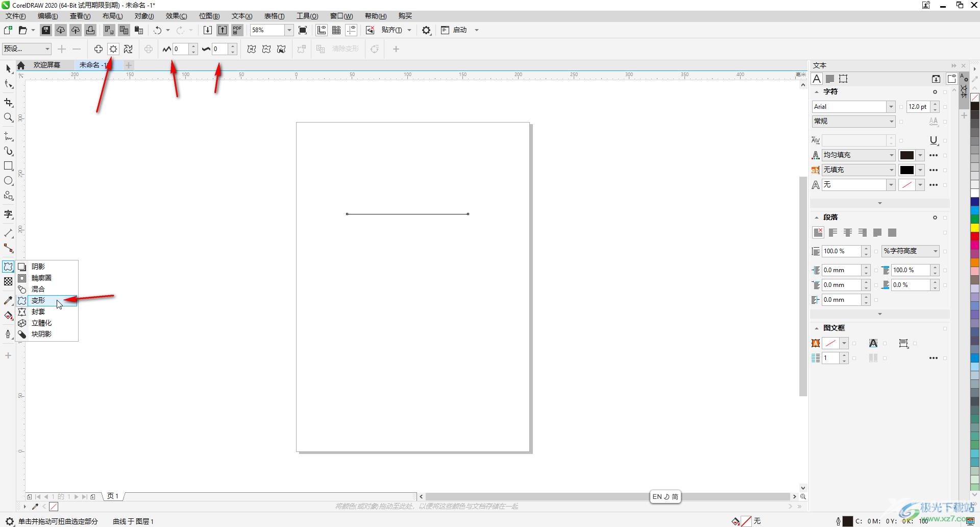This screenshot has height=527, width=980.
Task: Select Zipper distortion mode
Action: [113, 49]
